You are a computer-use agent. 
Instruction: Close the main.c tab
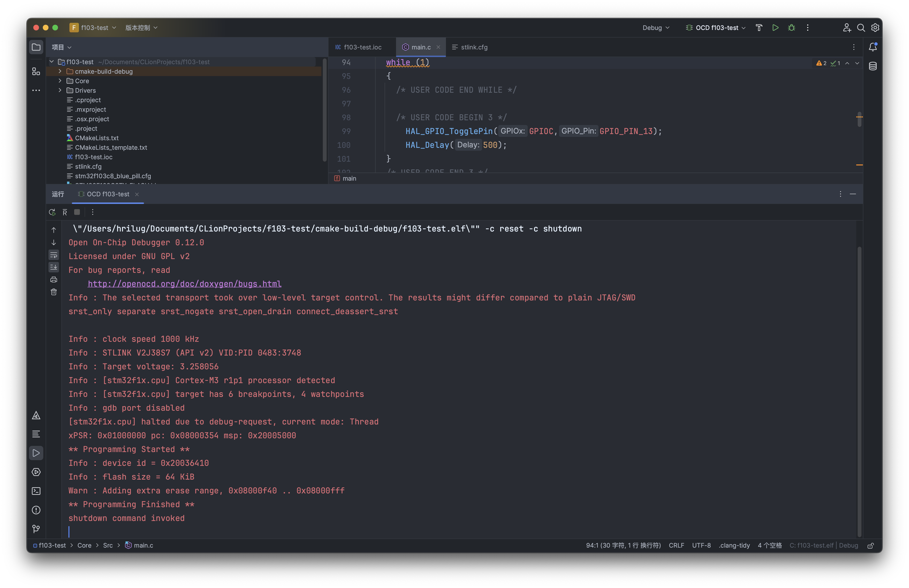coord(438,47)
